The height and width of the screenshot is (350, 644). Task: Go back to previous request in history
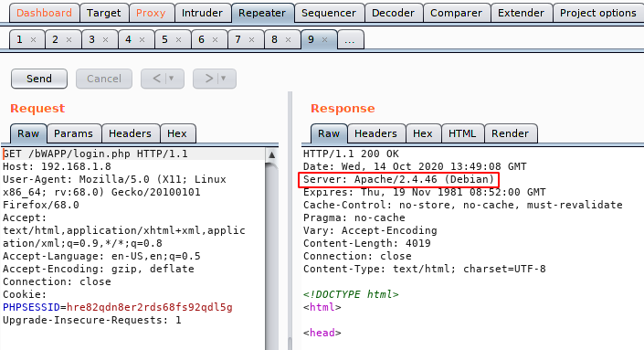click(156, 79)
